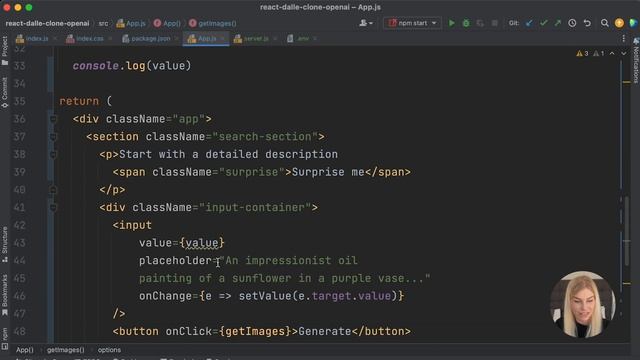Start debugging with the green bug icon
Image resolution: width=640 pixels, height=360 pixels.
[x=466, y=23]
